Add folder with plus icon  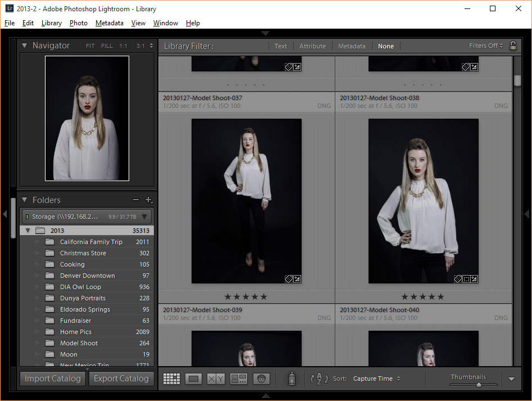[x=149, y=200]
